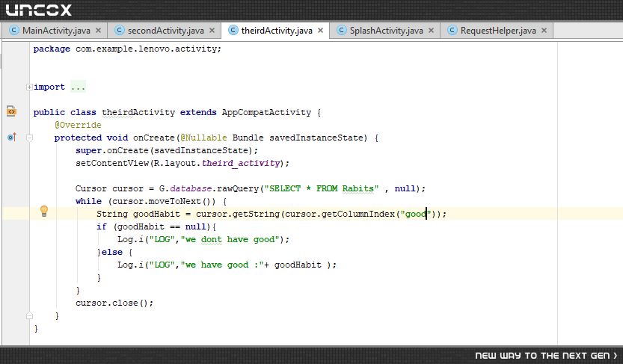Click the "we have good :" string
623x364 pixels.
click(x=223, y=265)
